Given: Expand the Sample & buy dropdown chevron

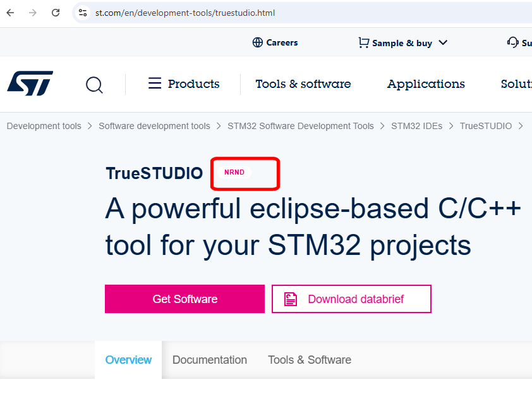Looking at the screenshot, I should [443, 42].
